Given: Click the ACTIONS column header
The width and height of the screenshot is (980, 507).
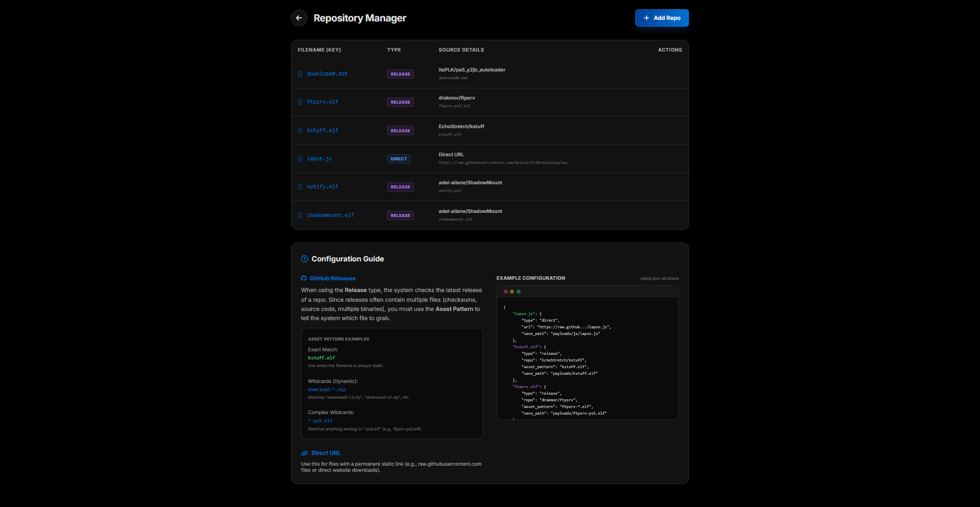Looking at the screenshot, I should point(670,50).
